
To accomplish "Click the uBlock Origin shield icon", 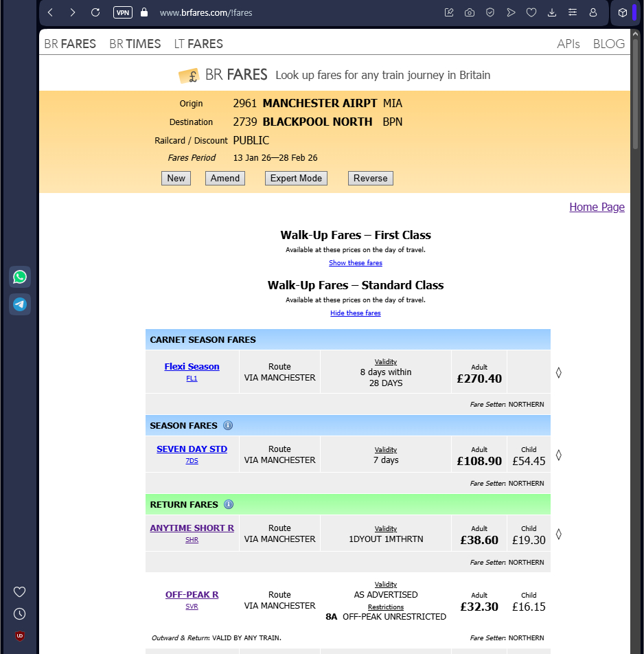I will 20,635.
